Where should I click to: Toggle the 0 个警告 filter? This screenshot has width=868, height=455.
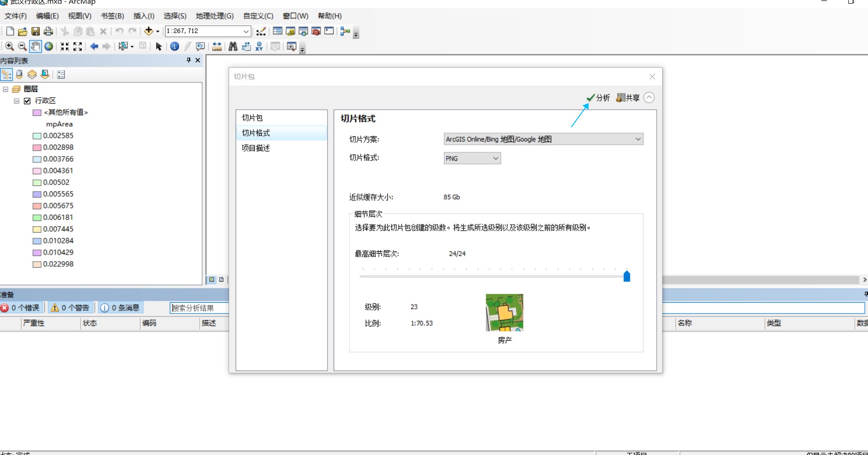[69, 307]
